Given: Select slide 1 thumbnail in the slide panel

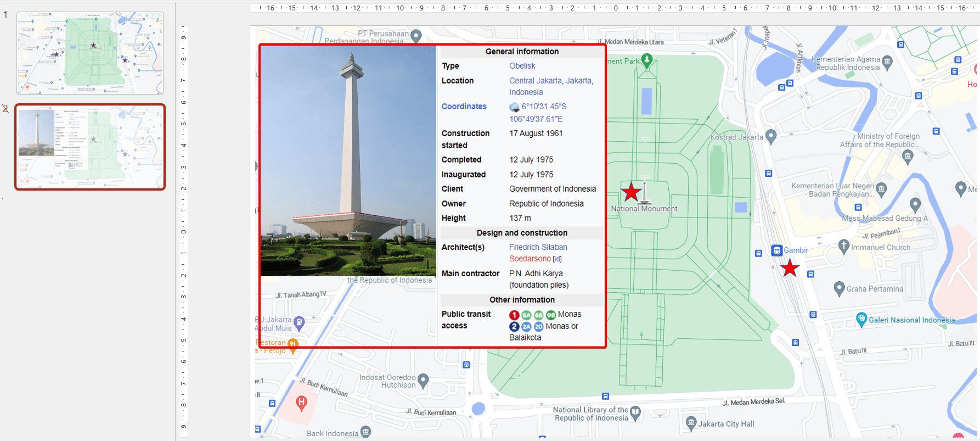Looking at the screenshot, I should click(90, 53).
